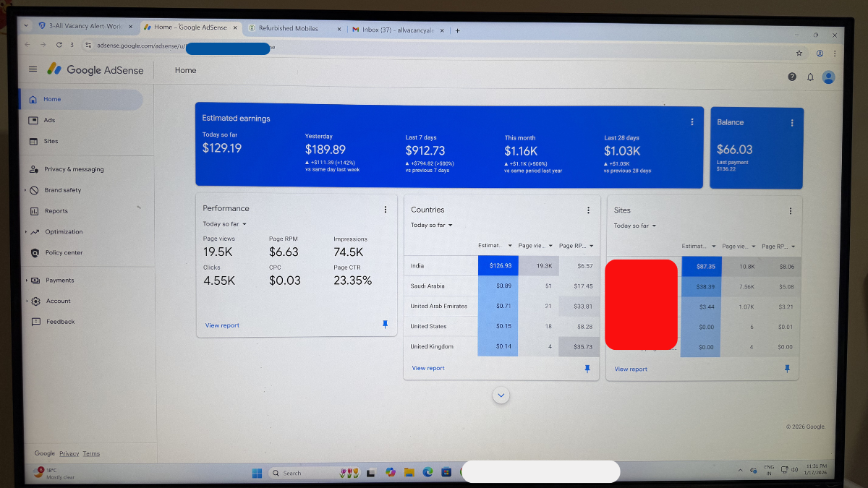Open Estimated earnings card options menu
The width and height of the screenshot is (868, 488).
point(692,122)
